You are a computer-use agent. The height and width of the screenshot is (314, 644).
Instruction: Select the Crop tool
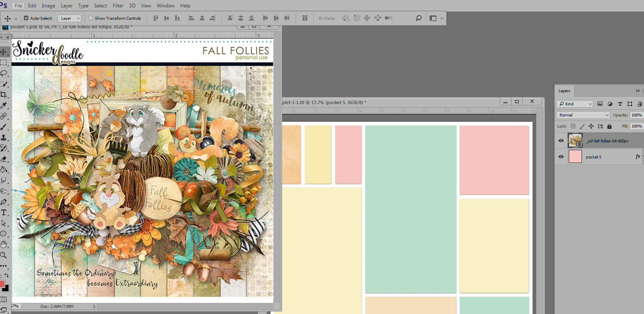pos(4,95)
